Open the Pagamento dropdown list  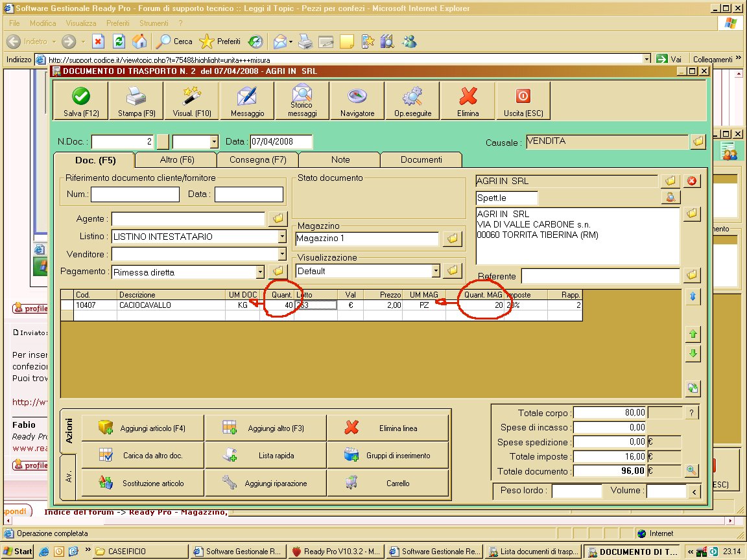tap(260, 272)
